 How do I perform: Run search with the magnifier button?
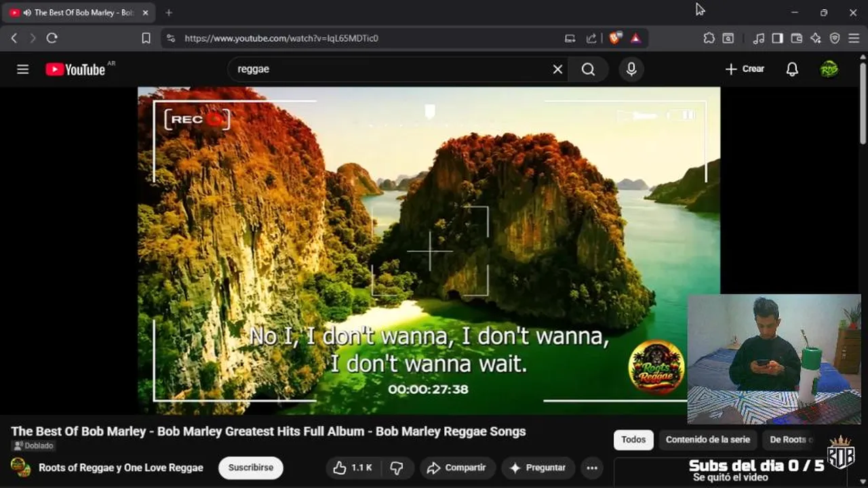click(588, 69)
